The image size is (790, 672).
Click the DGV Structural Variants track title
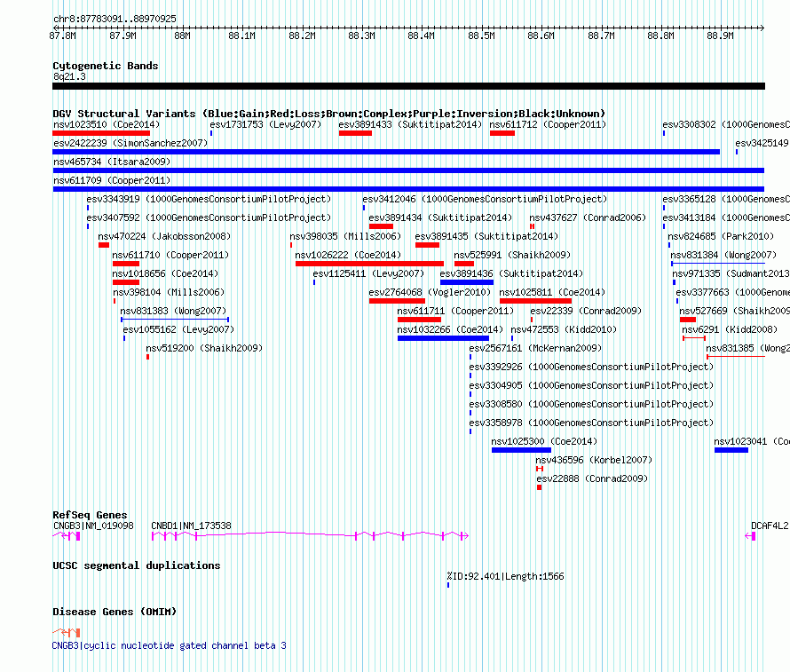pos(329,114)
